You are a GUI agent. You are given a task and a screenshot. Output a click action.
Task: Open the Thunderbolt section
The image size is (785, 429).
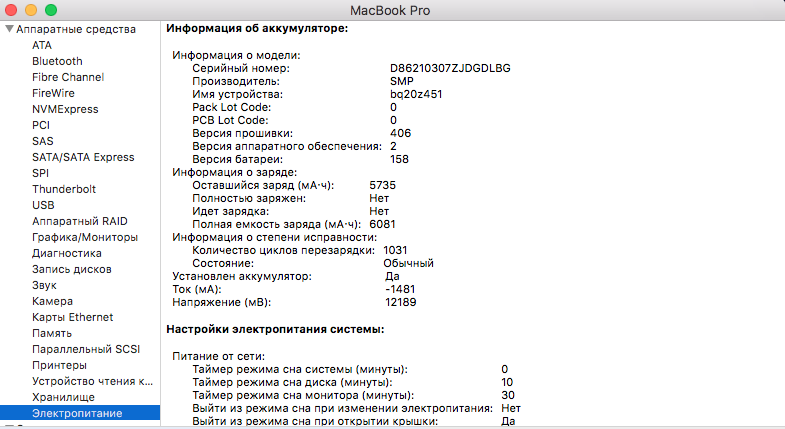pyautogui.click(x=64, y=189)
